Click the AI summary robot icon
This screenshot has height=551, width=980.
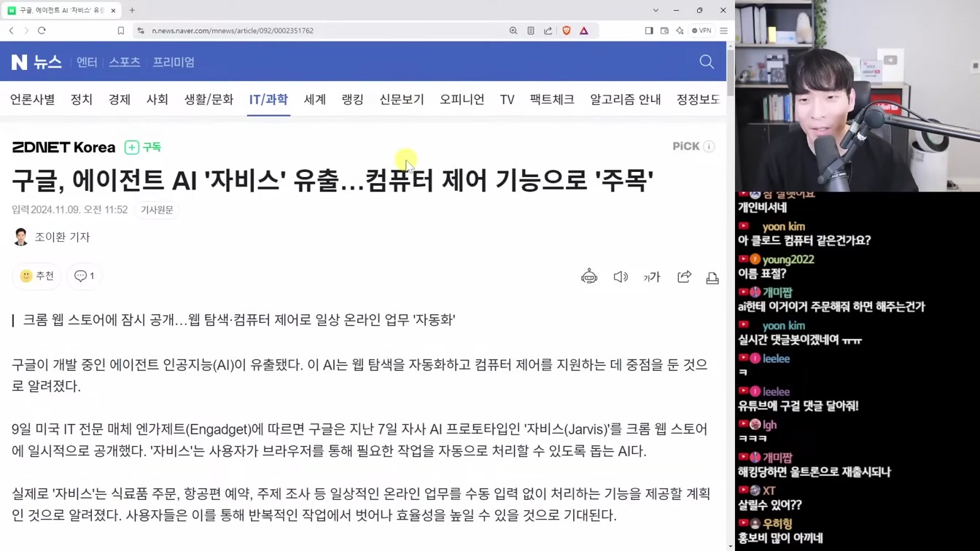(x=589, y=277)
